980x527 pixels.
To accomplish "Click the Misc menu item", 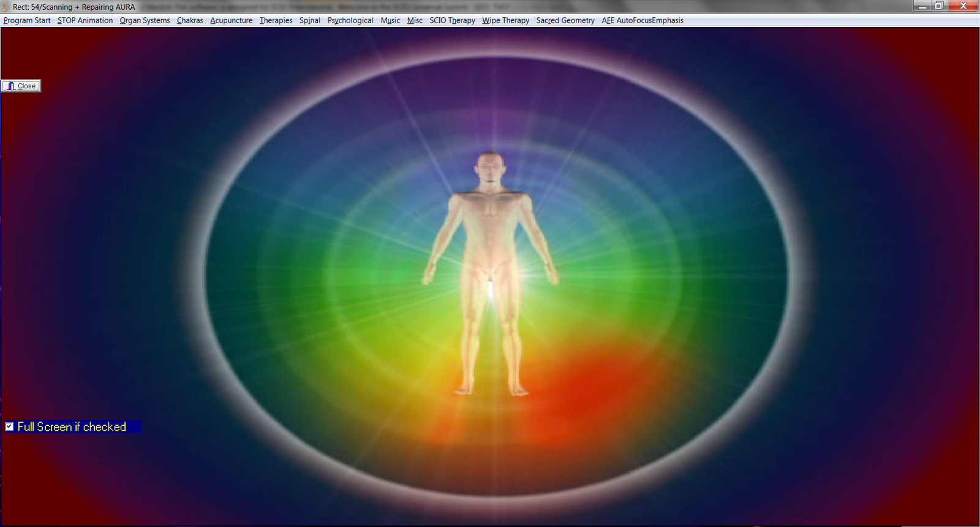I will [415, 20].
